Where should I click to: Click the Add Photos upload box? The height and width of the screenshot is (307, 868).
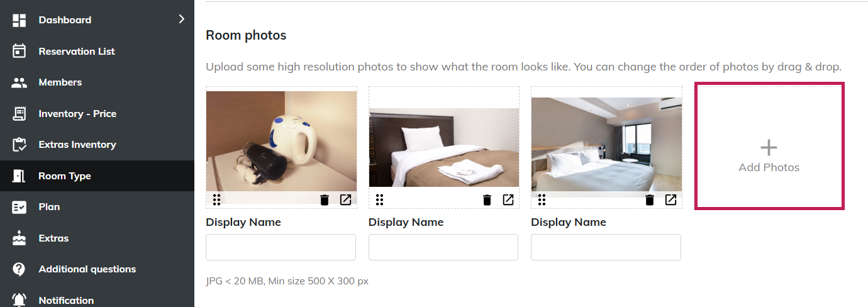(769, 146)
